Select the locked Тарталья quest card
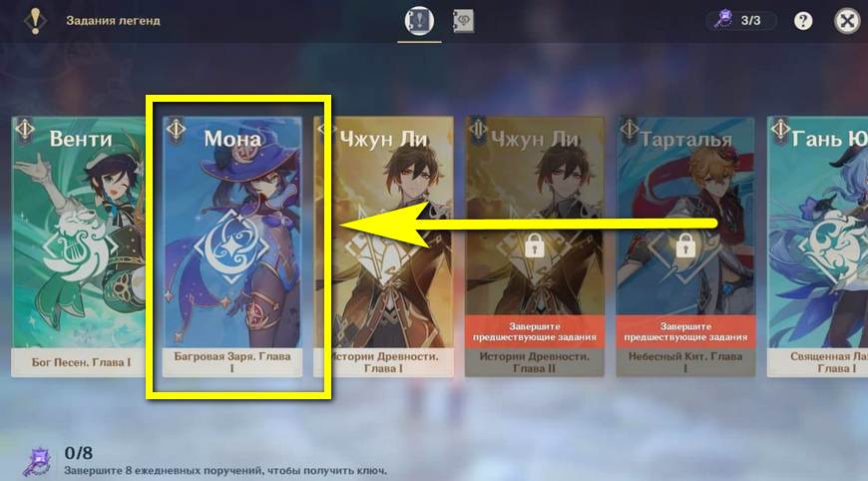Viewport: 868px width, 481px height. [685, 246]
